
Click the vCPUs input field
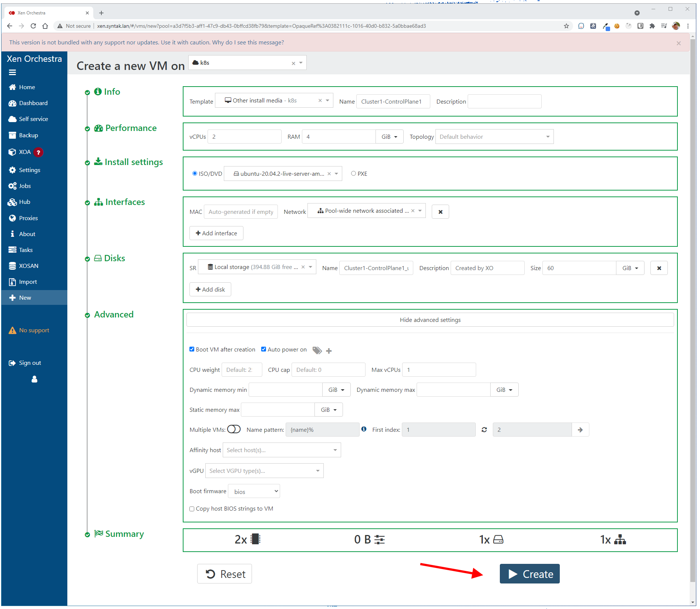point(244,137)
